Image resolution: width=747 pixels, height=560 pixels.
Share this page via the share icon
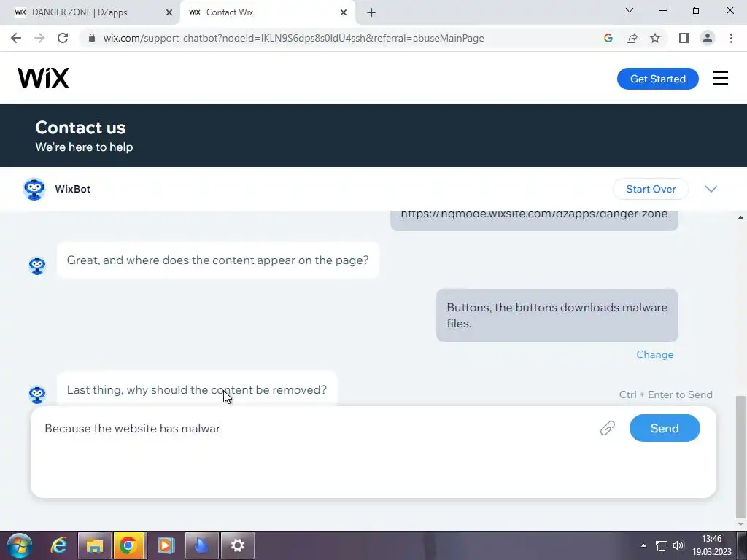pyautogui.click(x=632, y=38)
